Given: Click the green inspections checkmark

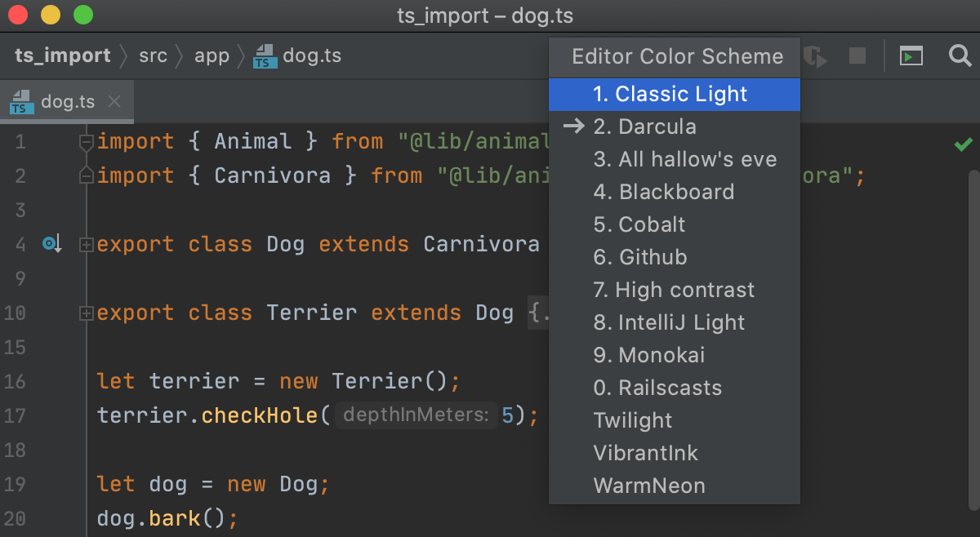Looking at the screenshot, I should [x=963, y=144].
